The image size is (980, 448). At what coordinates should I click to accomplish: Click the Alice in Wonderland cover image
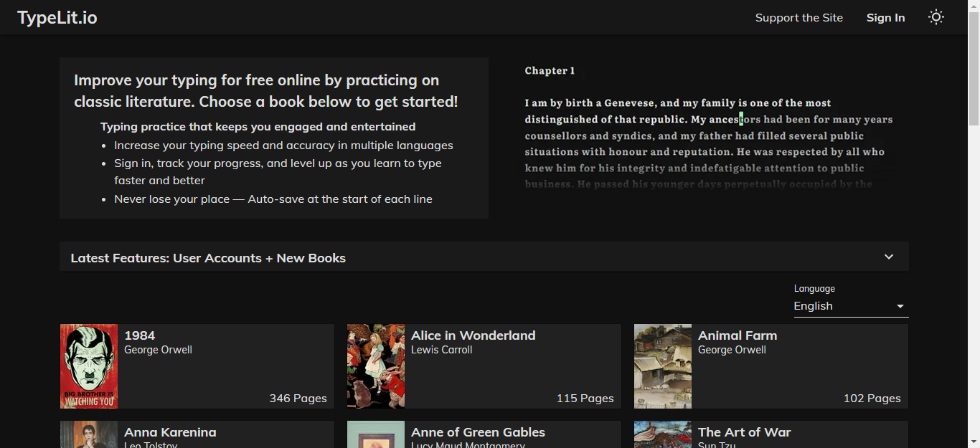[376, 366]
